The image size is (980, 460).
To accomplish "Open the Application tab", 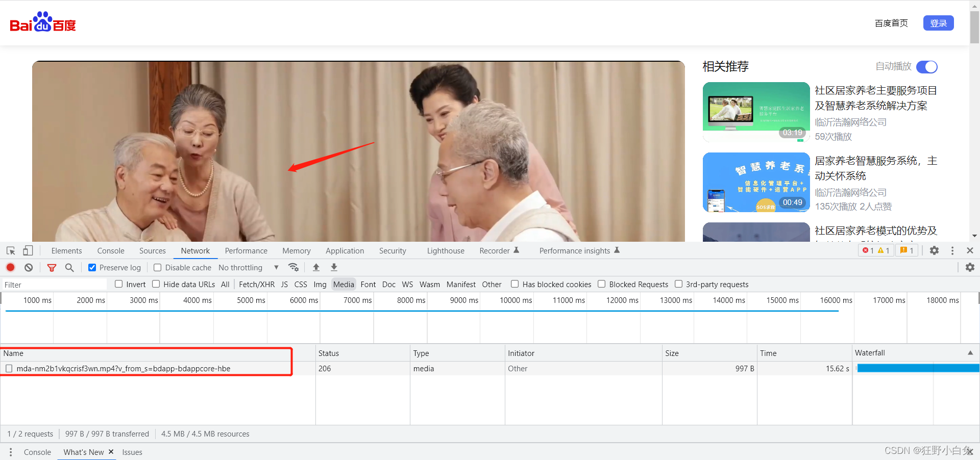I will click(345, 250).
